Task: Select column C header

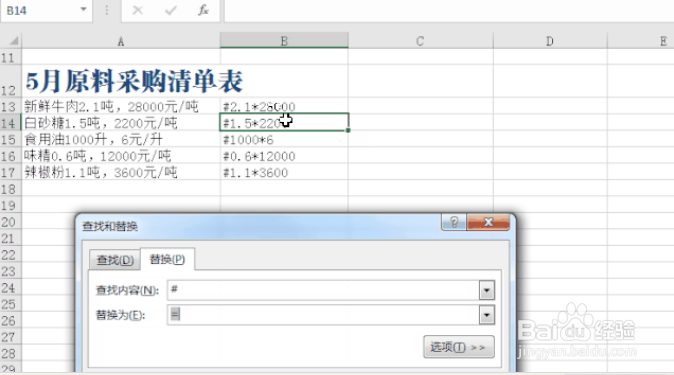Action: pos(420,41)
